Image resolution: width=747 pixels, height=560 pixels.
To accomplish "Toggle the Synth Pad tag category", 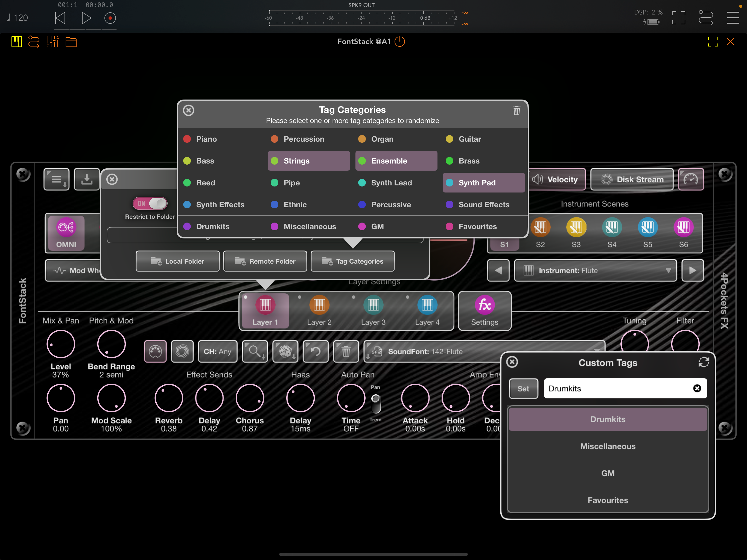I will [484, 183].
